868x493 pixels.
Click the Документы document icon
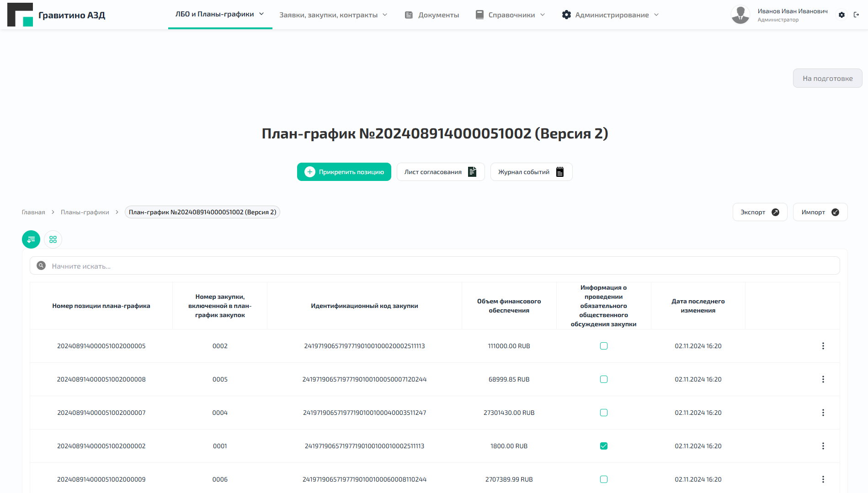coord(408,15)
